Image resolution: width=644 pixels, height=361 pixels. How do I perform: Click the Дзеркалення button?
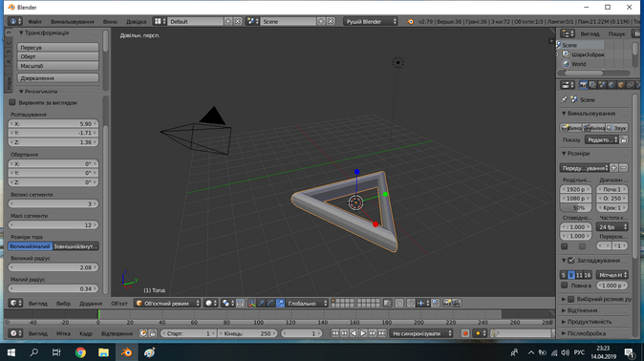(x=58, y=78)
